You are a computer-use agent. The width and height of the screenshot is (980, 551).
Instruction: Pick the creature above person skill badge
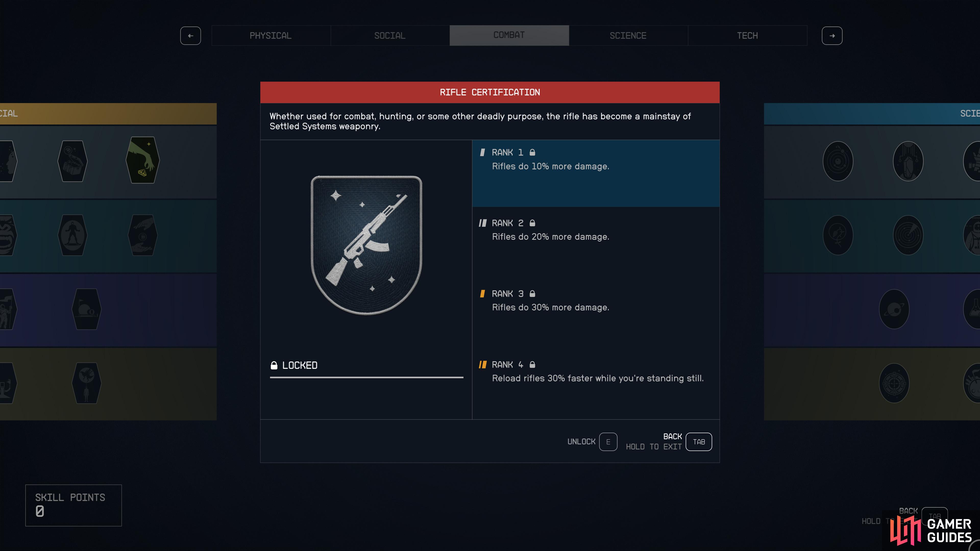pyautogui.click(x=86, y=383)
